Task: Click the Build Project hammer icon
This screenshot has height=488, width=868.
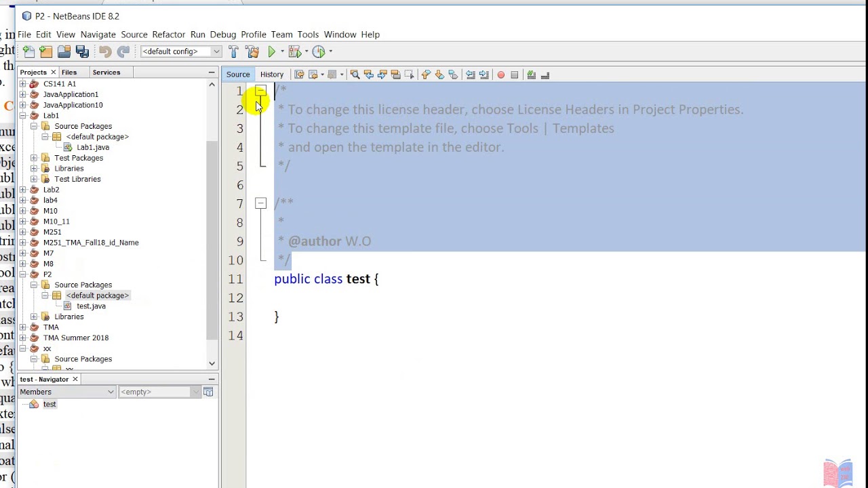Action: point(233,52)
